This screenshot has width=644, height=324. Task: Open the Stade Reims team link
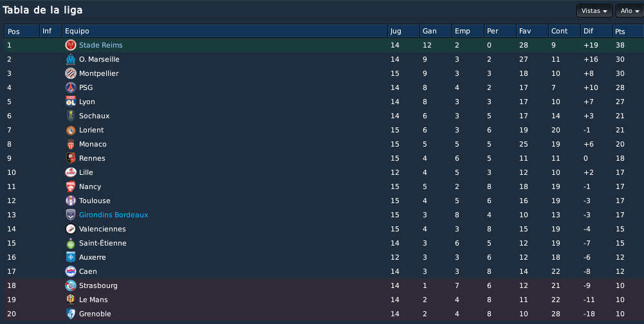point(100,45)
